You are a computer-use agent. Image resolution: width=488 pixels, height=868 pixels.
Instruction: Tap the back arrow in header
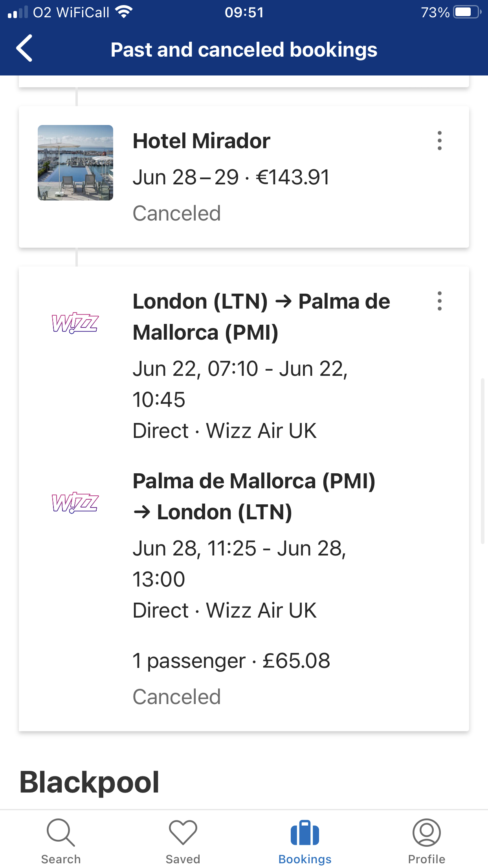[24, 48]
